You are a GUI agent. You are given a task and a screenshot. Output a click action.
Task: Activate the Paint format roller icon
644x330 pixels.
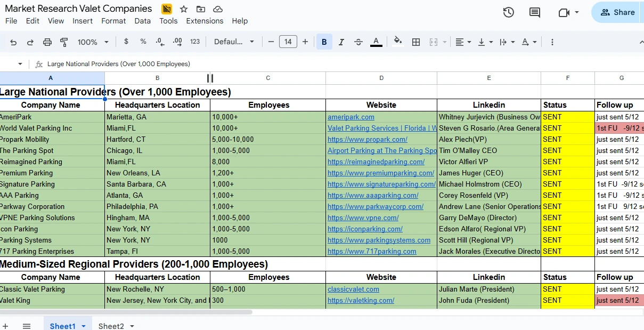(x=64, y=42)
